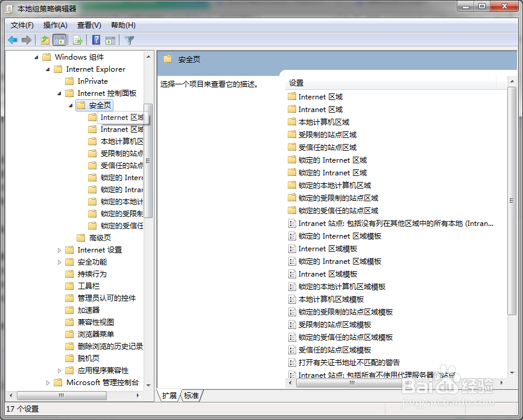Switch to the 标准 tab
This screenshot has width=523, height=420.
pos(191,395)
